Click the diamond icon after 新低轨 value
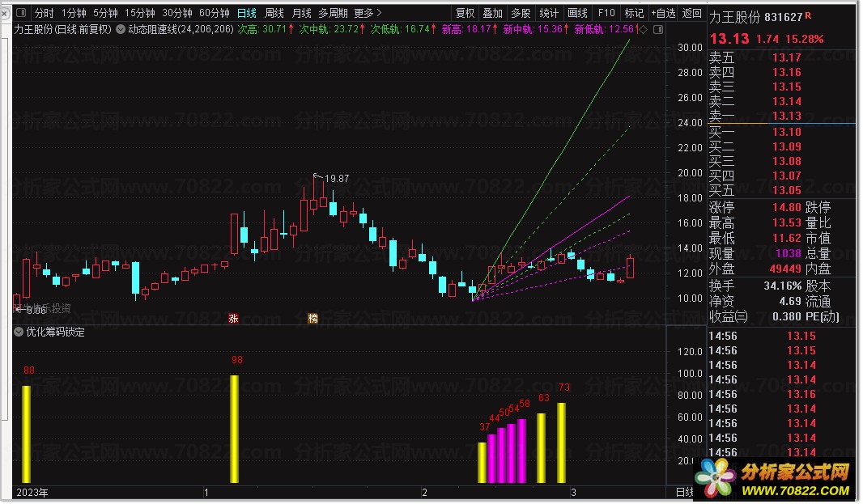Screen dimensions: 863x504 pyautogui.click(x=642, y=29)
